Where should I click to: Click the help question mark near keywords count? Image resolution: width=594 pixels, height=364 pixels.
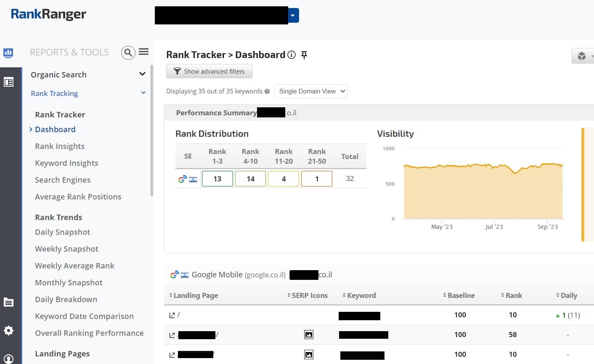click(x=267, y=91)
